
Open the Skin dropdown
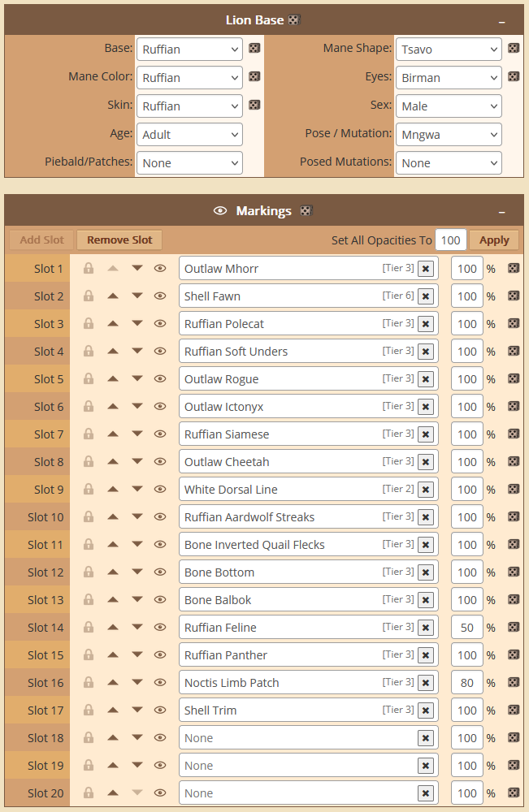189,106
